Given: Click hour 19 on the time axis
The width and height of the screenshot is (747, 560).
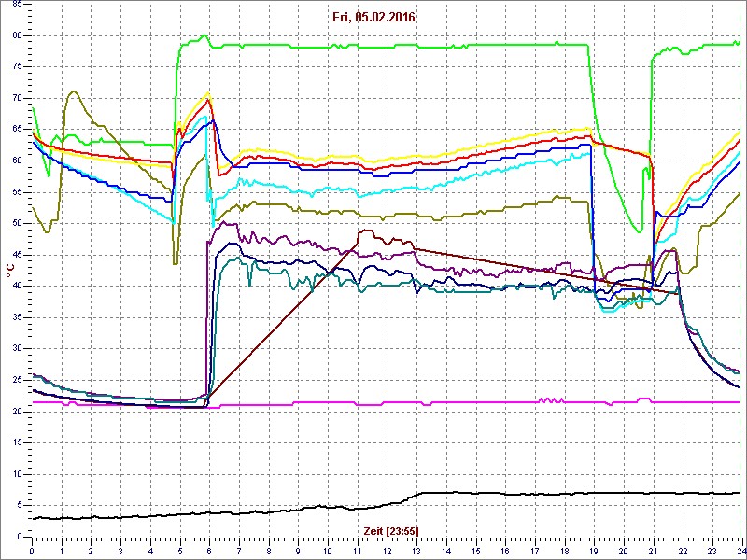Looking at the screenshot, I should pyautogui.click(x=594, y=550).
